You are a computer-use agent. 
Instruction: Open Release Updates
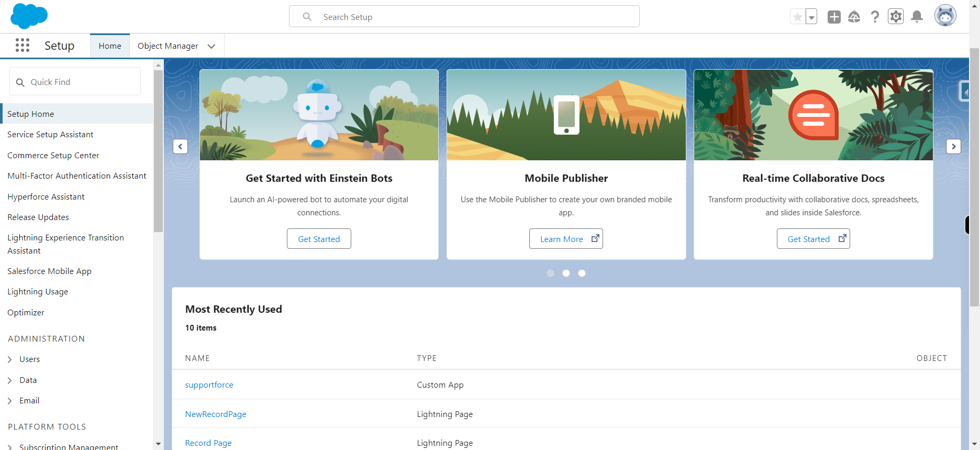(x=38, y=217)
